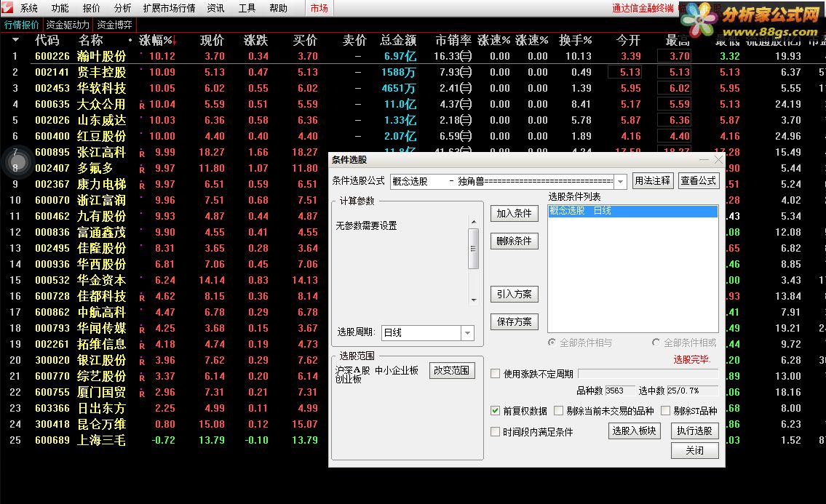This screenshot has height=504, width=826.
Task: Select 概念选股 日线 in condition list
Action: click(632, 211)
